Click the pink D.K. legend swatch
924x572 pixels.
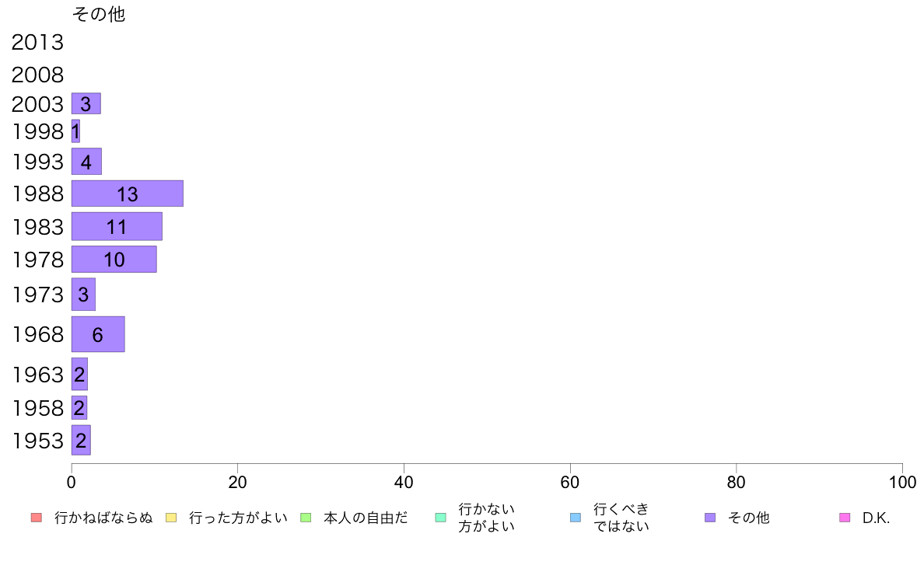pos(845,518)
